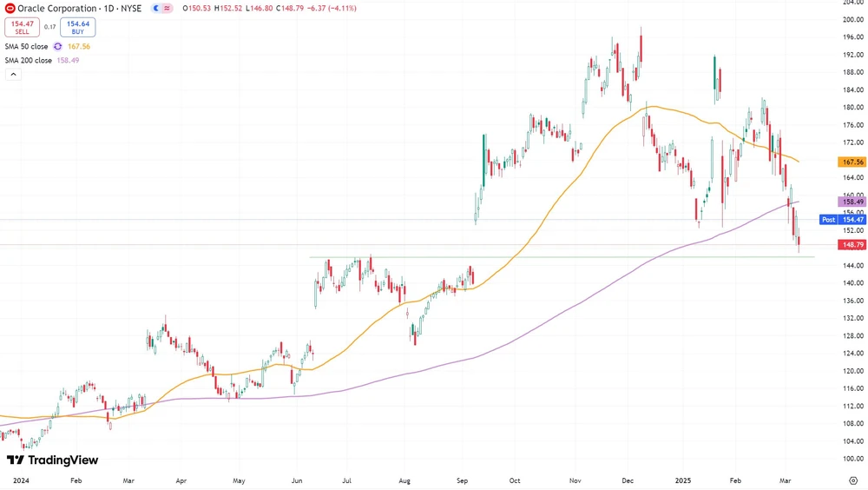Viewport: 868px width, 490px height.
Task: Click the 2025 label on the time axis
Action: point(682,480)
